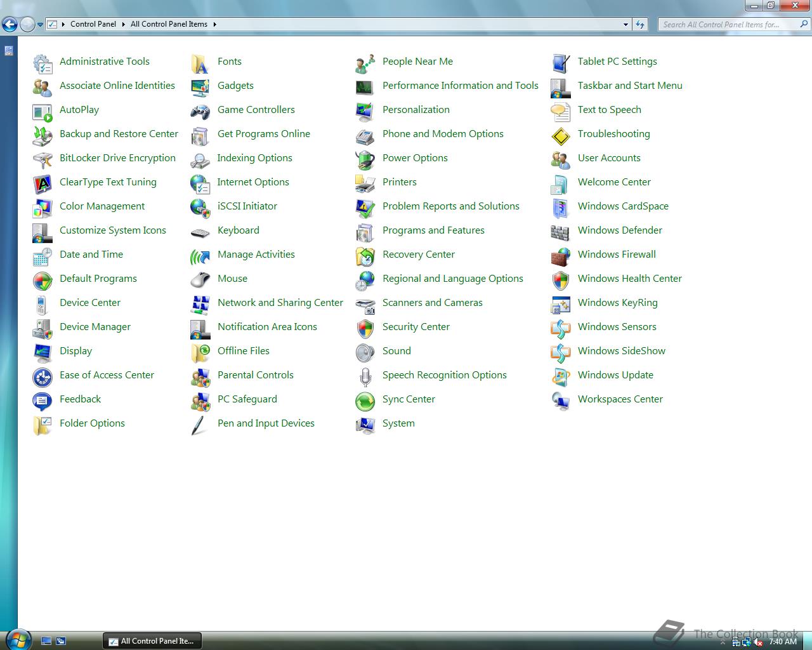Open the Windows Firewall icon
Viewport: 812px width, 650px height.
click(561, 256)
